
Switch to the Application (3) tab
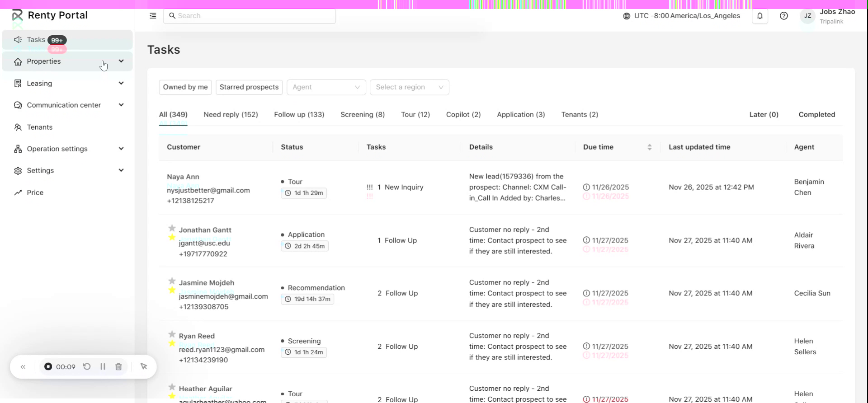tap(521, 115)
